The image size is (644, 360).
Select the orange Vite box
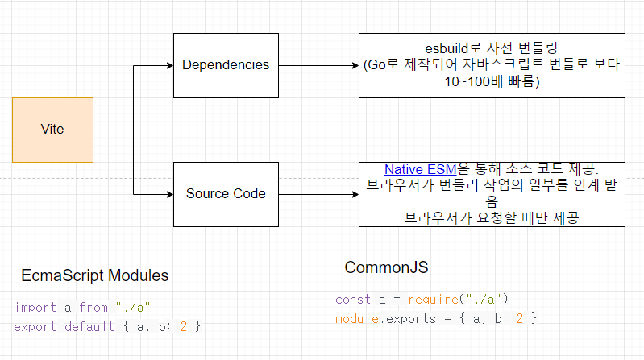pyautogui.click(x=52, y=130)
